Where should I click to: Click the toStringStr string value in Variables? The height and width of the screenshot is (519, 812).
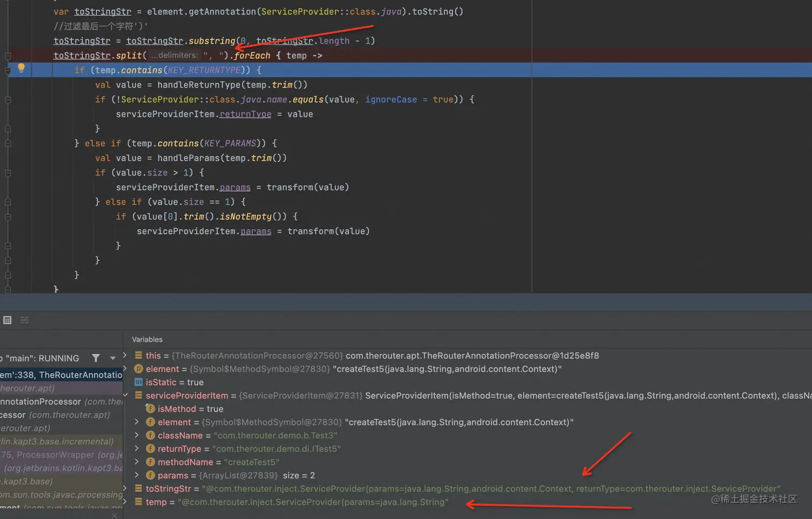coord(491,488)
